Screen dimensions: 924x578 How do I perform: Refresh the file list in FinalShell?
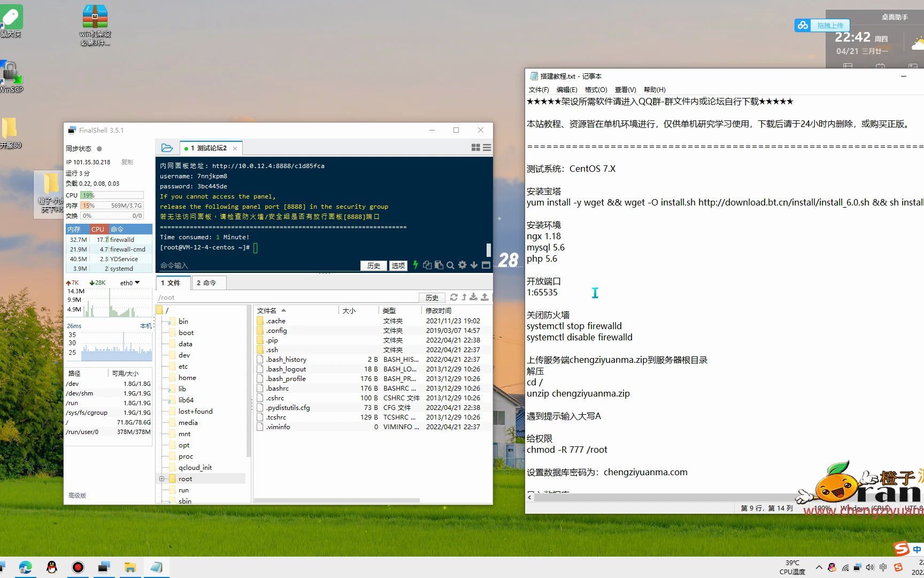point(453,297)
